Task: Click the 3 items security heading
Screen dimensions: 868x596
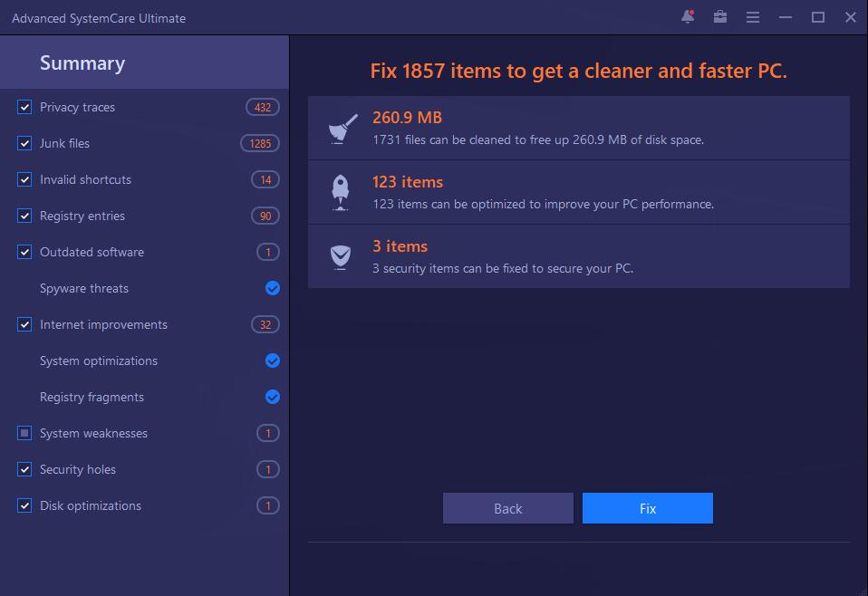Action: click(400, 246)
